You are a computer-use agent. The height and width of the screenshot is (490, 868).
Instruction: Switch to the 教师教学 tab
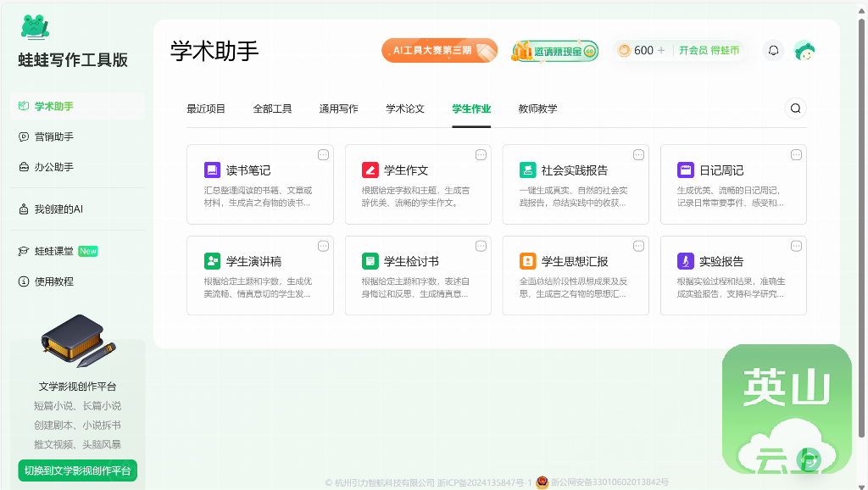pos(537,109)
